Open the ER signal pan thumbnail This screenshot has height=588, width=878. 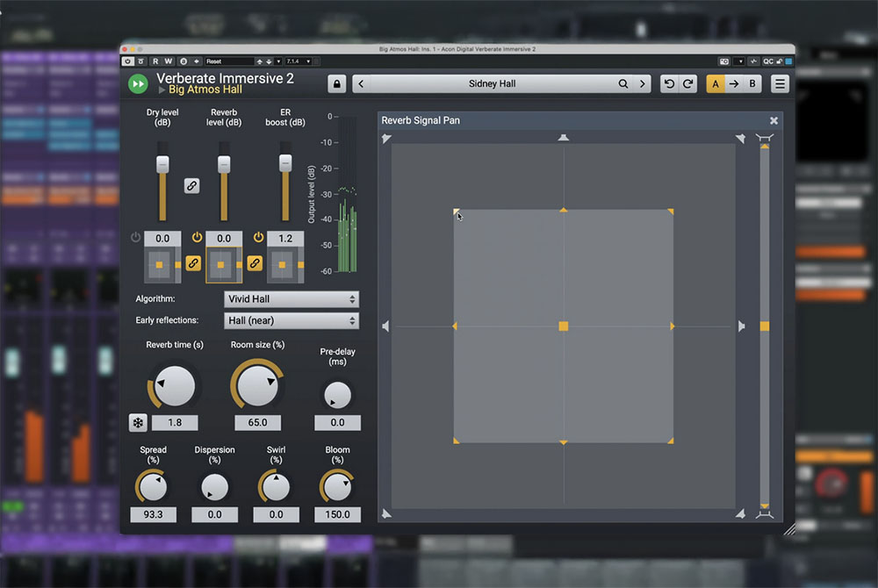tap(285, 265)
